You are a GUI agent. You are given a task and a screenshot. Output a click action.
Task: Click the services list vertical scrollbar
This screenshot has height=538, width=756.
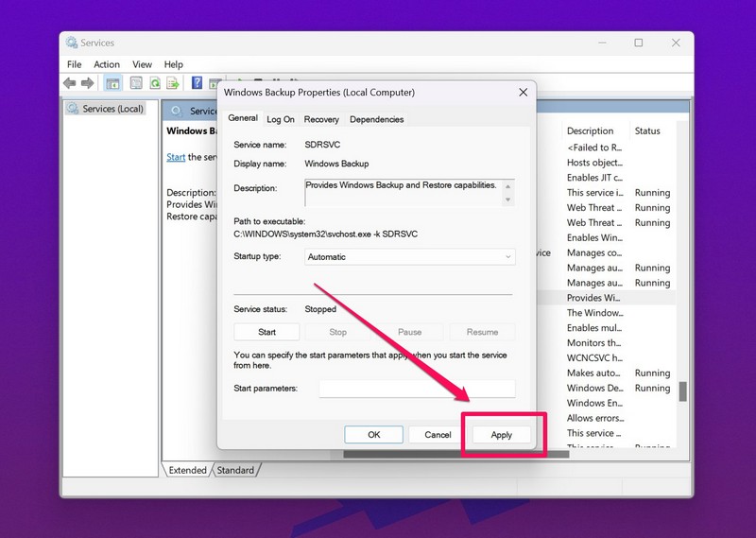681,390
